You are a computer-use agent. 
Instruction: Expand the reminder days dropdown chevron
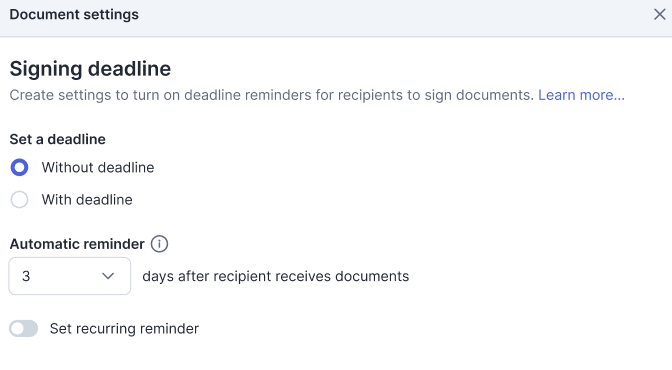click(x=108, y=276)
